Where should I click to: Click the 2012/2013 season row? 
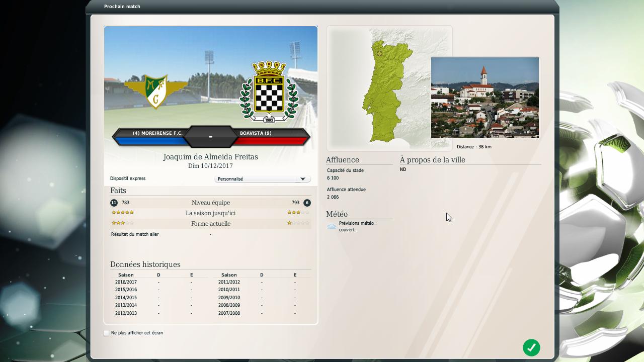(x=159, y=313)
